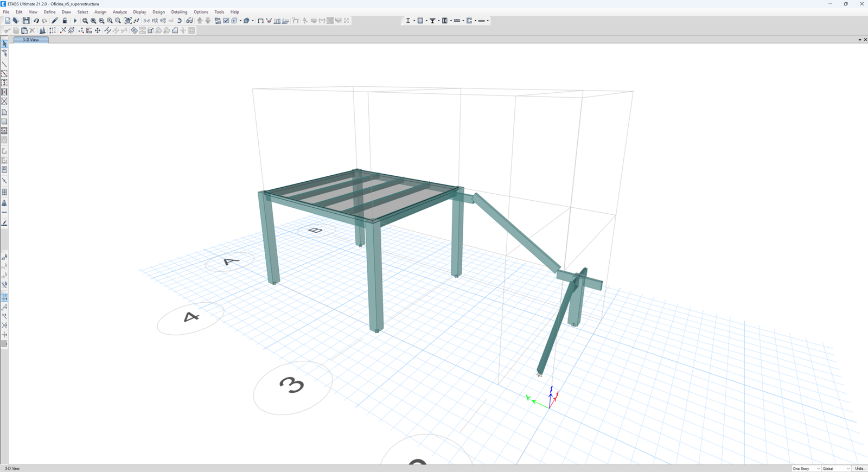Expand the concrete frame design dropdown arrow

[426, 21]
